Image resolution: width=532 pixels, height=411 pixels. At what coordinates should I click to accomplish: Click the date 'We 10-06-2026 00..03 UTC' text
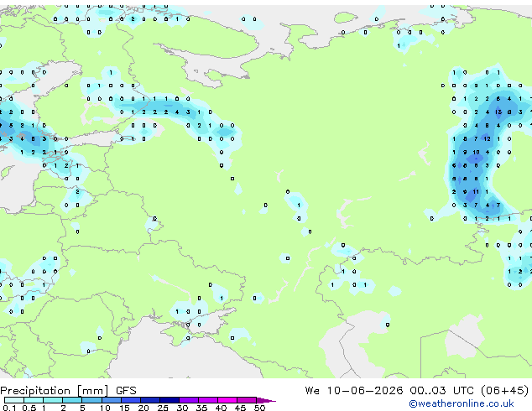[x=389, y=390]
